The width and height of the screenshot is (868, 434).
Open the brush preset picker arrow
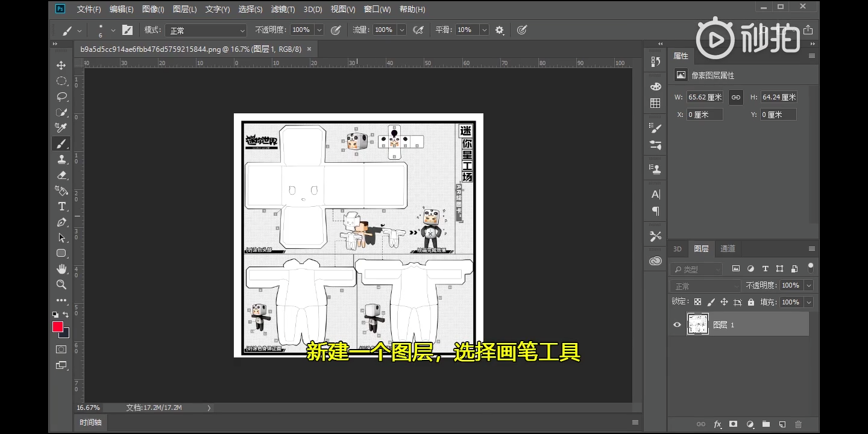point(113,30)
